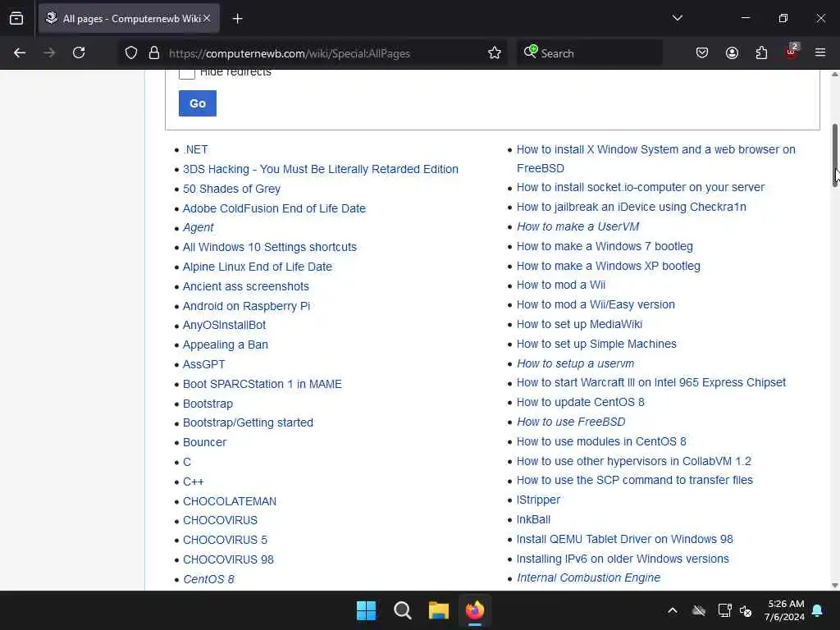This screenshot has height=630, width=840.
Task: Open CHOCOLATEMAN page
Action: pyautogui.click(x=230, y=501)
